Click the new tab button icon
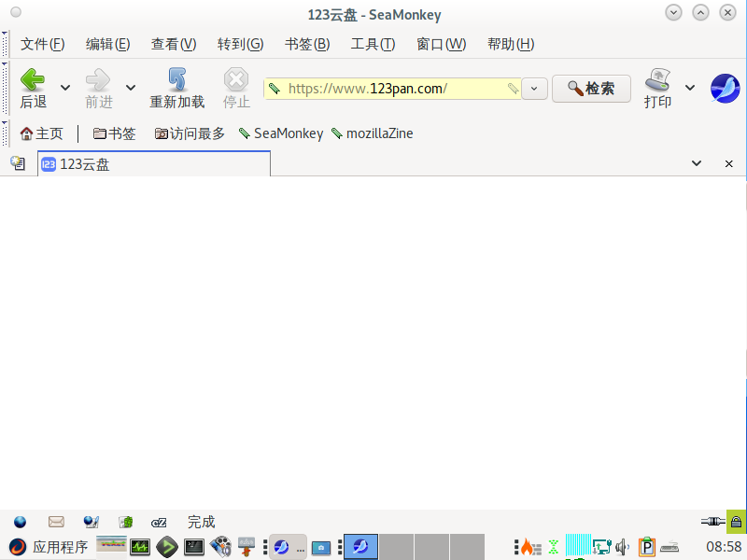 (18, 163)
